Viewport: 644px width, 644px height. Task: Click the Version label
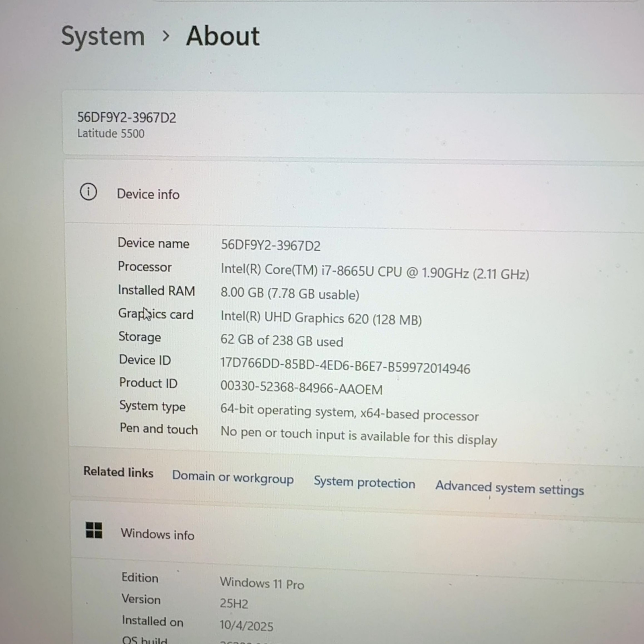tap(141, 599)
